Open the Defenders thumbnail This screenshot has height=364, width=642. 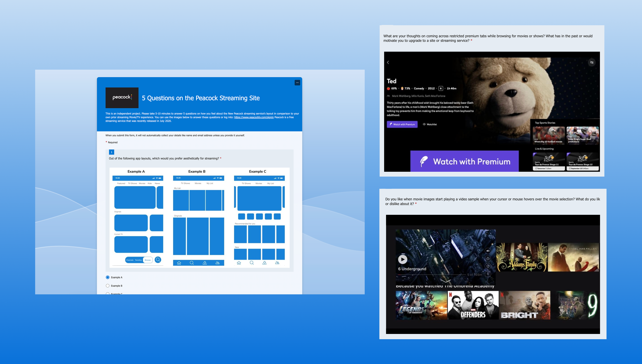(x=473, y=305)
